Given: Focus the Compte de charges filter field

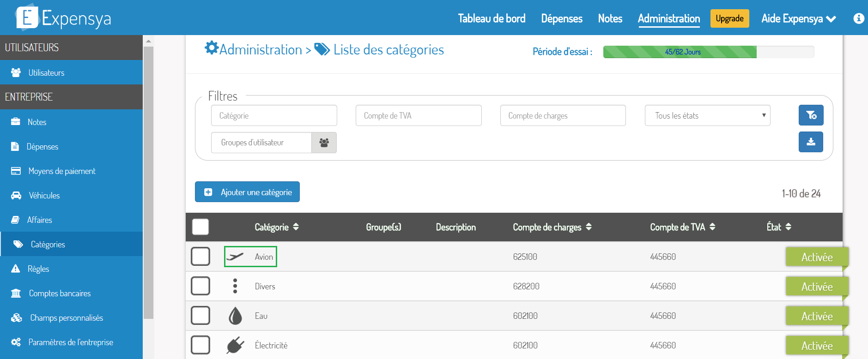Looking at the screenshot, I should pos(563,115).
